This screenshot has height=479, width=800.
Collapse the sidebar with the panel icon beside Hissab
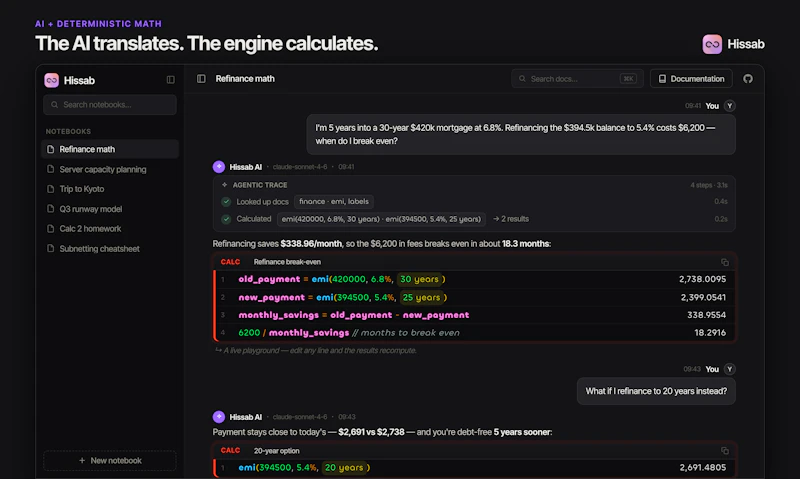coord(170,80)
